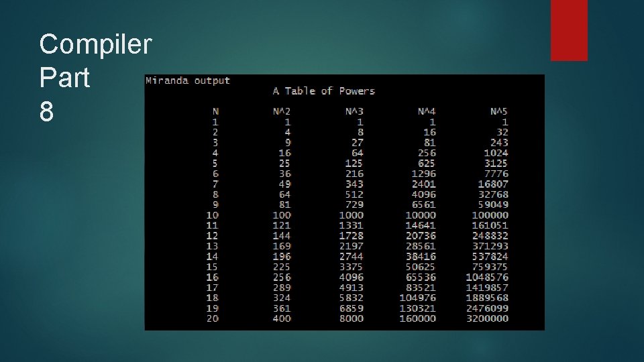Pick the value 759375

pyautogui.click(x=490, y=267)
